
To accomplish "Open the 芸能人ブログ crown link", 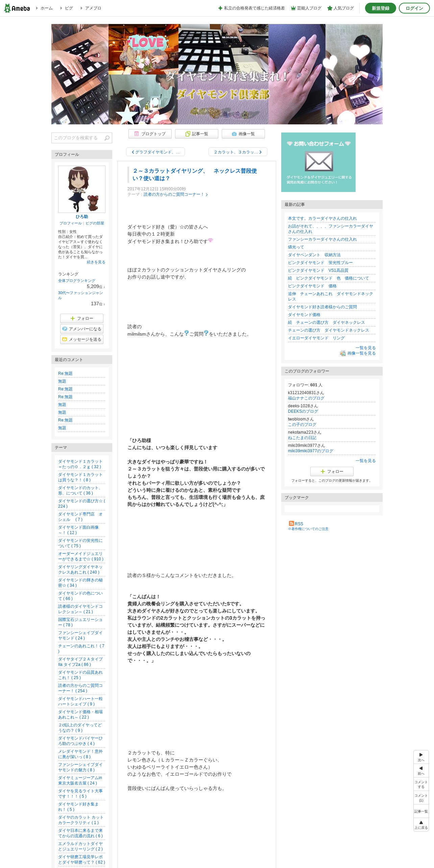I will click(x=306, y=8).
